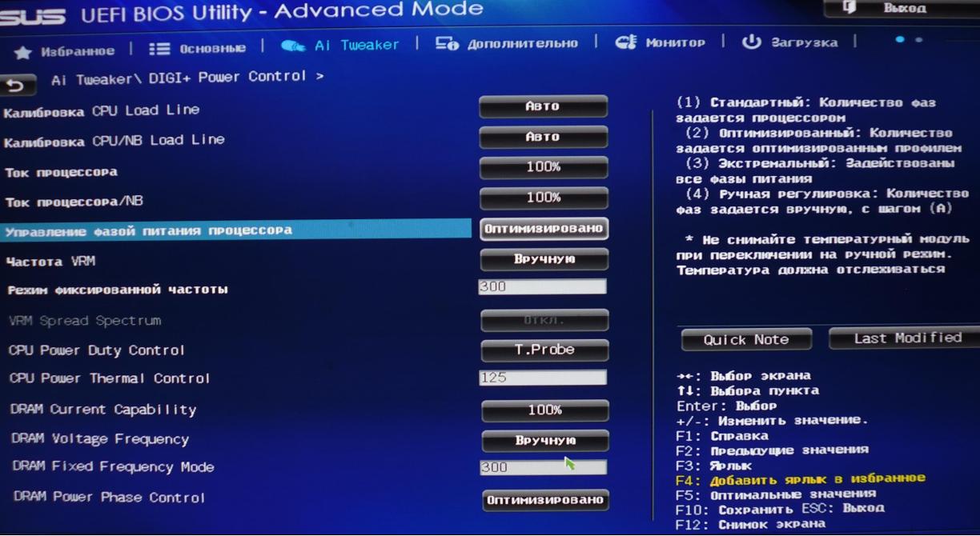The width and height of the screenshot is (980, 536).
Task: Click the star icon of Избранное tab
Action: [23, 52]
